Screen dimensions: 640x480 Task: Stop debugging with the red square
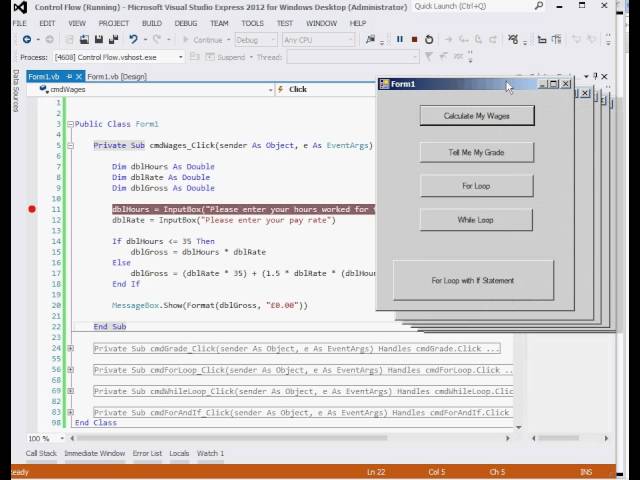(415, 40)
